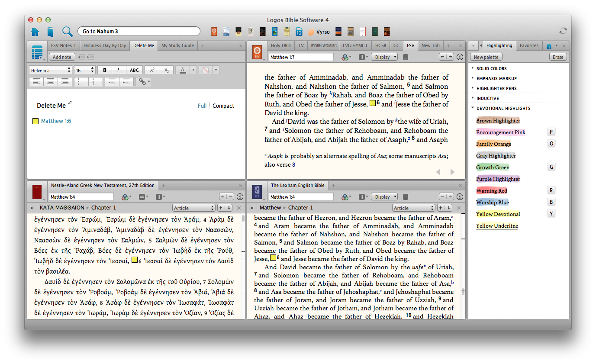Viewport: 596px width, 364px height.
Task: Open the text color dropdown arrow
Action: (x=193, y=70)
